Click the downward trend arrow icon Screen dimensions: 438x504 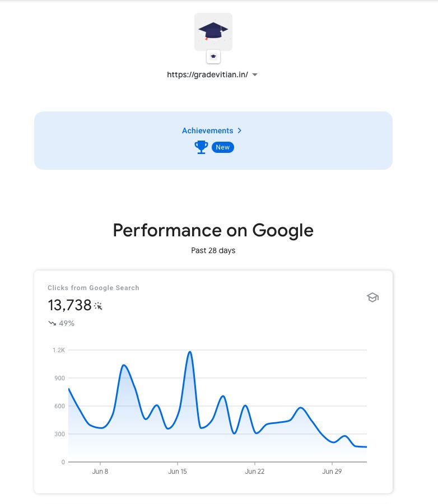[52, 323]
